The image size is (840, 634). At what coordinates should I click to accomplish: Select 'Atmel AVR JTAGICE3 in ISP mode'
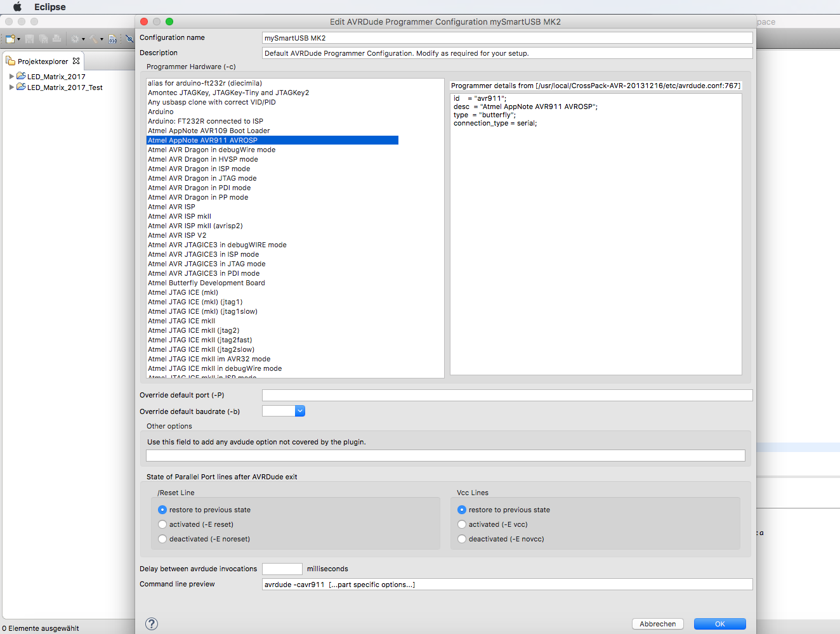coord(204,254)
